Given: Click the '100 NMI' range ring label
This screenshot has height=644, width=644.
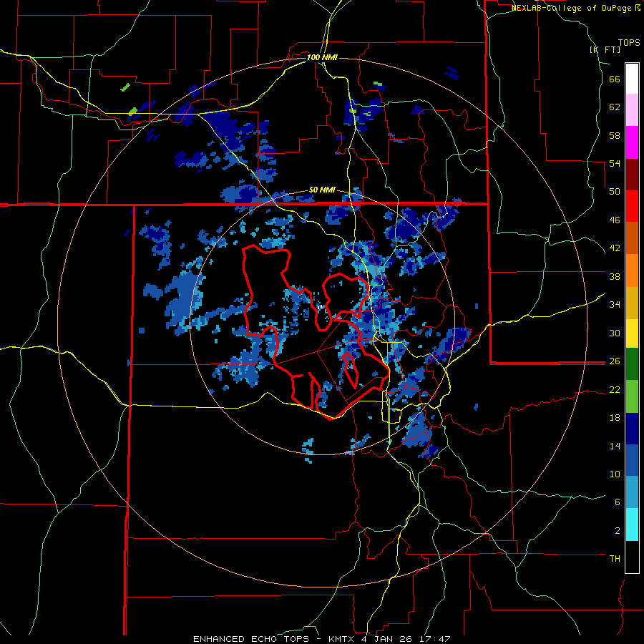Looking at the screenshot, I should 322,57.
